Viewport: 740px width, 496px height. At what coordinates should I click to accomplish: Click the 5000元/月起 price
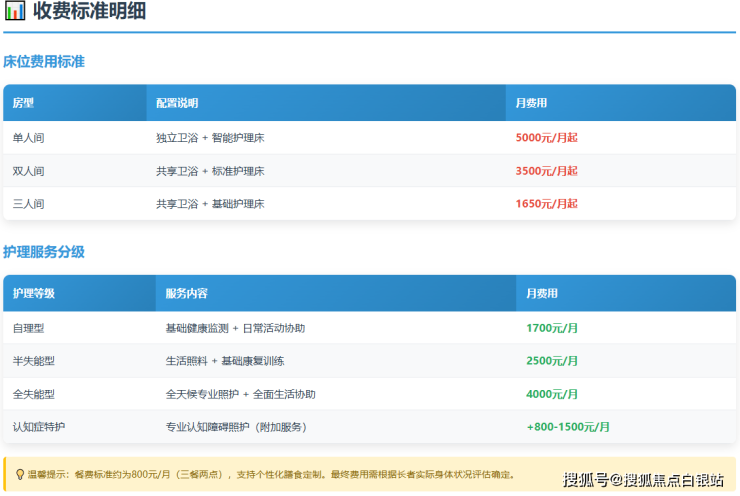(546, 138)
